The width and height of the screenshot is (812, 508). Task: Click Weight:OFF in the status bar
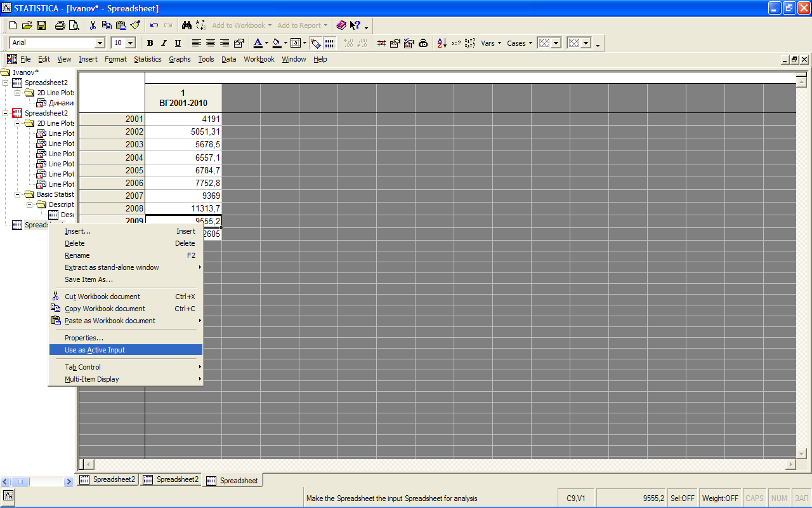720,498
